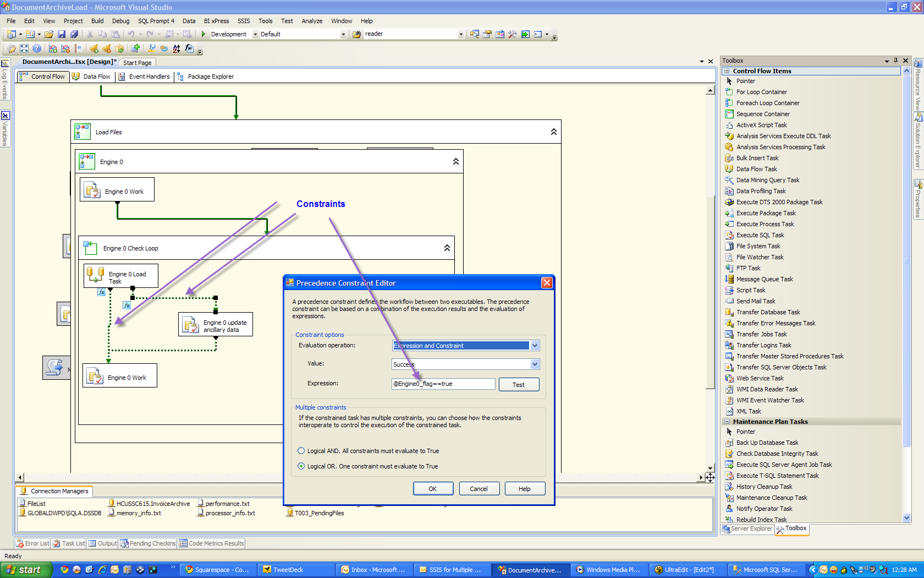Switch to the Data Flow tab
This screenshot has width=924, height=578.
92,77
